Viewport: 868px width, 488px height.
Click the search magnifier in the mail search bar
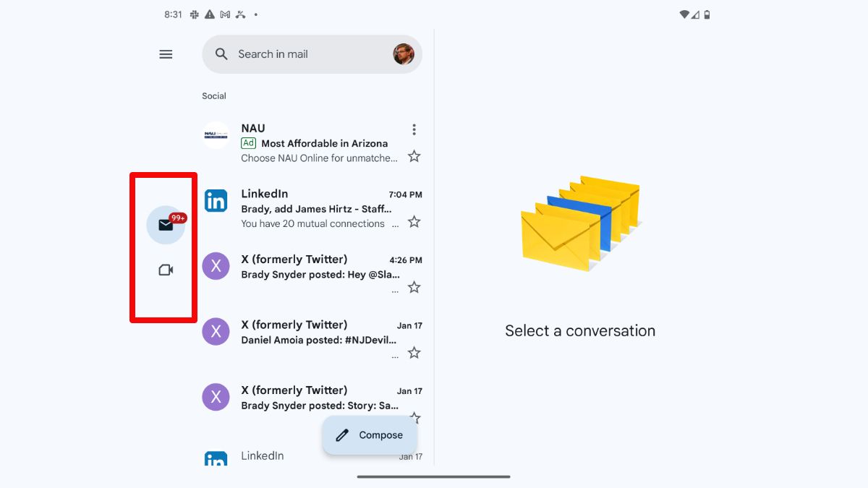221,53
